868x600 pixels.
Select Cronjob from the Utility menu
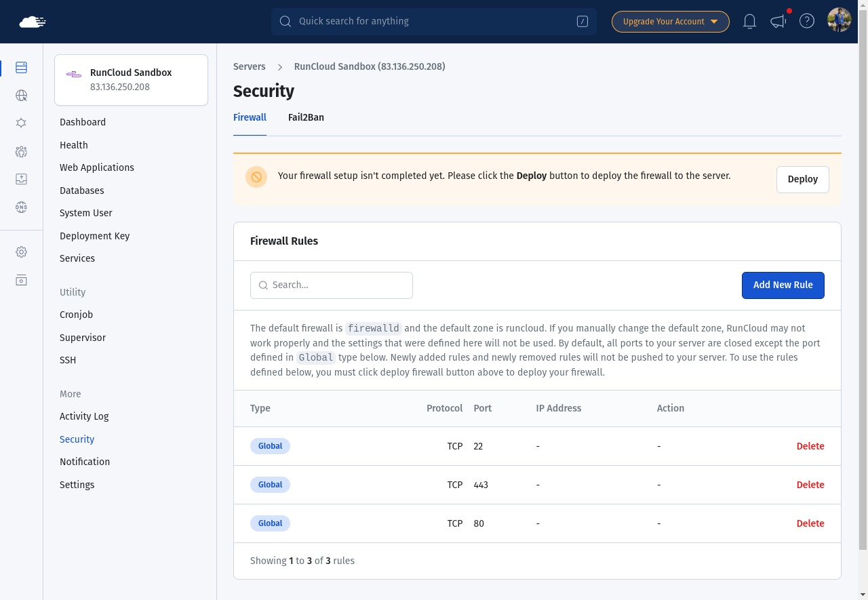[x=76, y=315]
